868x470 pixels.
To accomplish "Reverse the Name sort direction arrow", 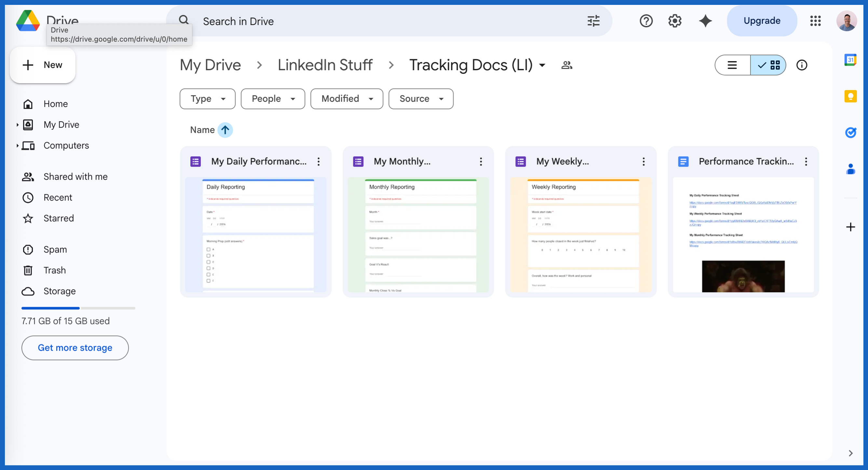I will (x=225, y=130).
